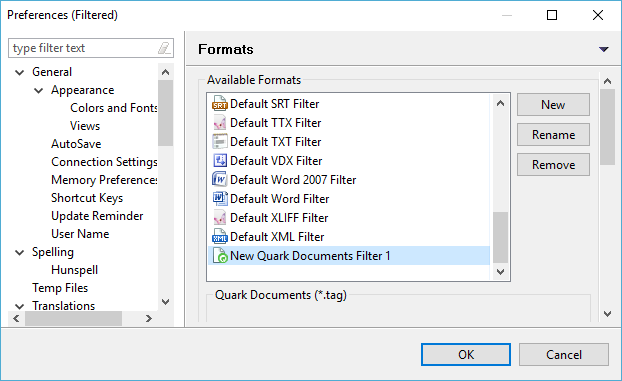Click the Default Word Filter icon
The height and width of the screenshot is (381, 622).
219,198
